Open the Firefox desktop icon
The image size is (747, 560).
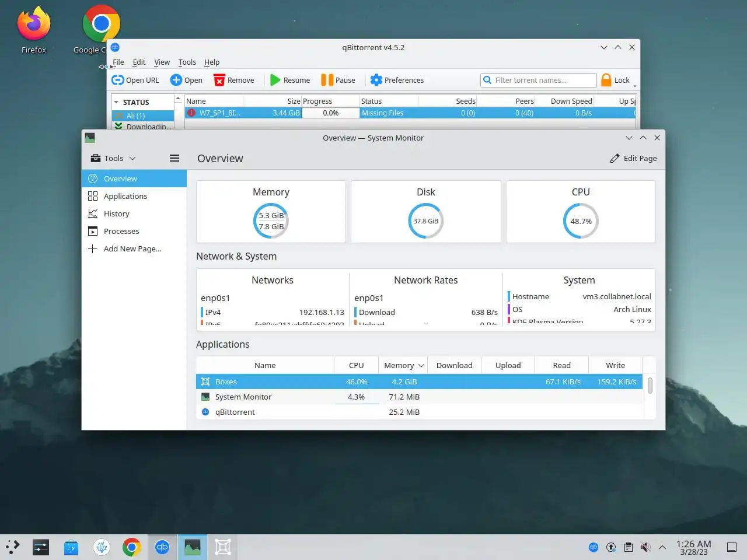[x=34, y=29]
